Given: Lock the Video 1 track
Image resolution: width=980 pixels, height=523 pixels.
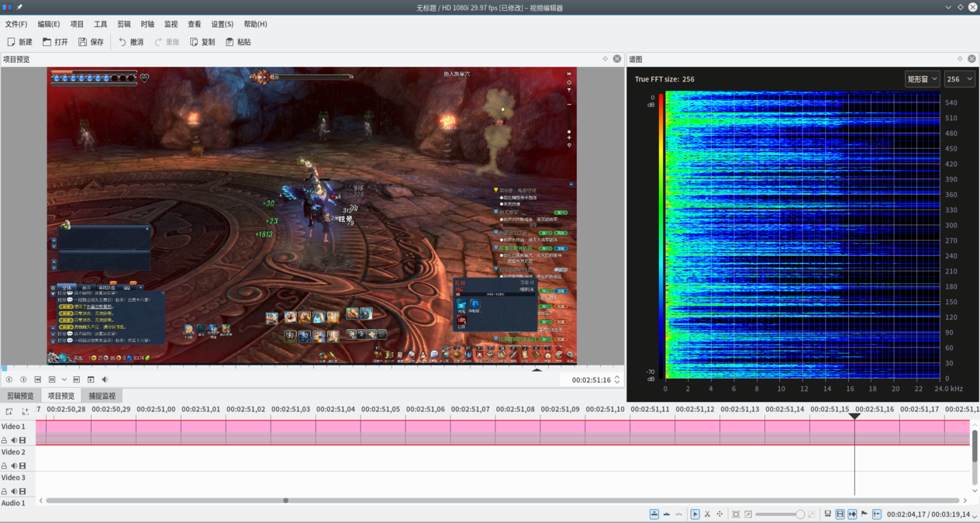Looking at the screenshot, I should (x=5, y=440).
